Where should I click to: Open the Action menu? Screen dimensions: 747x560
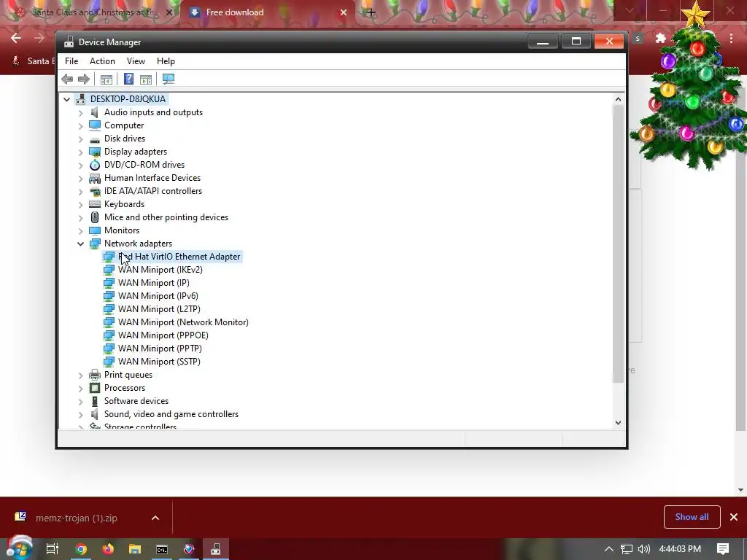pos(102,61)
